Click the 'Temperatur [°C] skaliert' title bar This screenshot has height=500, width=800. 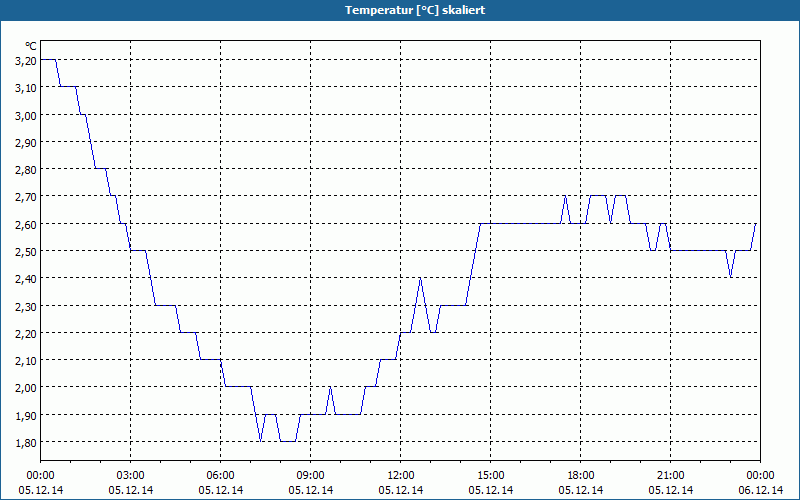click(400, 10)
